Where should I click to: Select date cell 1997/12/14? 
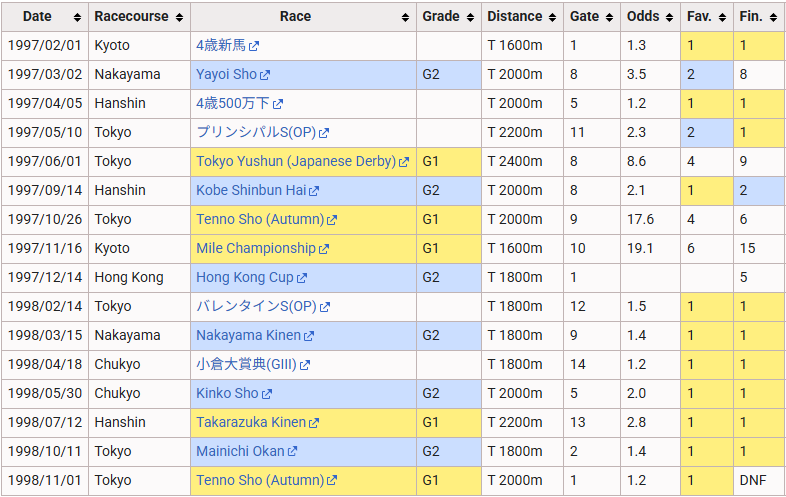pos(45,277)
